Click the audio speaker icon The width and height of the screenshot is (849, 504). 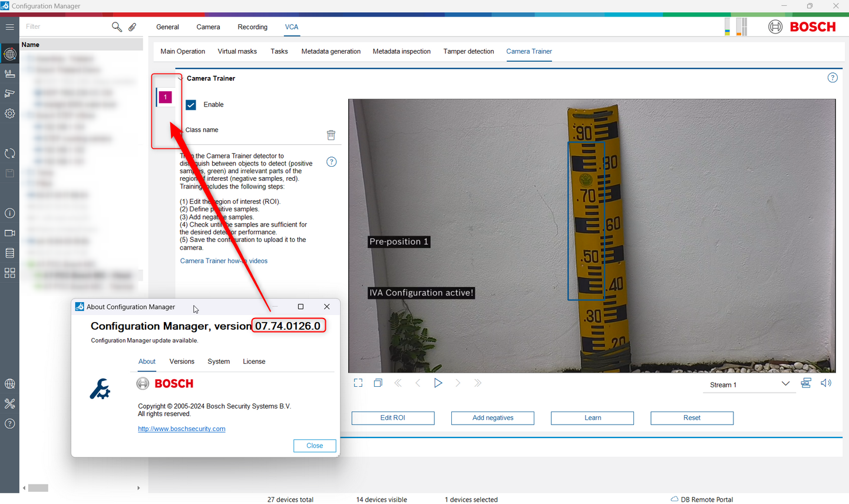coord(826,383)
